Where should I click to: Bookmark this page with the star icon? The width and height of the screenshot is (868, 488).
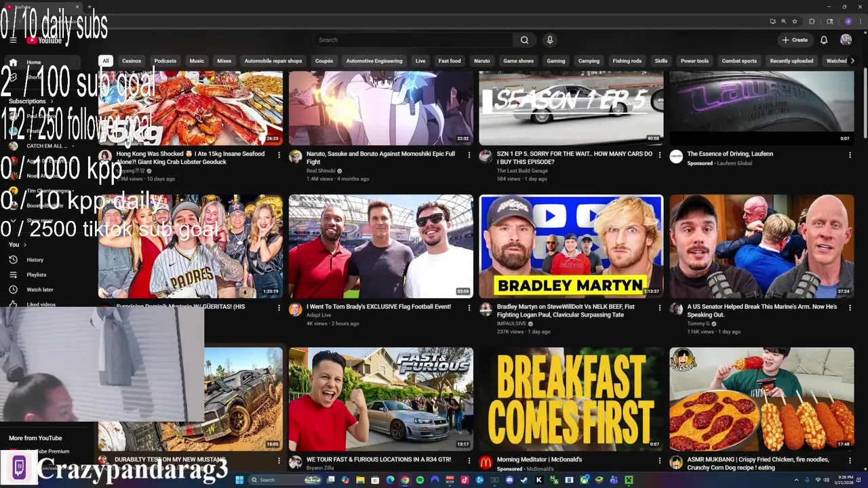click(795, 22)
